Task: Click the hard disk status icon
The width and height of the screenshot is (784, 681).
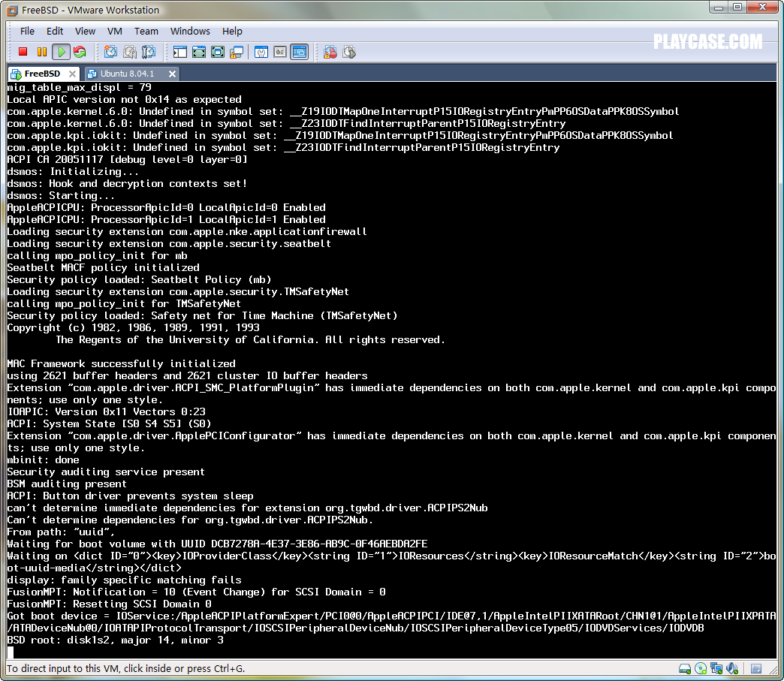Action: click(685, 668)
